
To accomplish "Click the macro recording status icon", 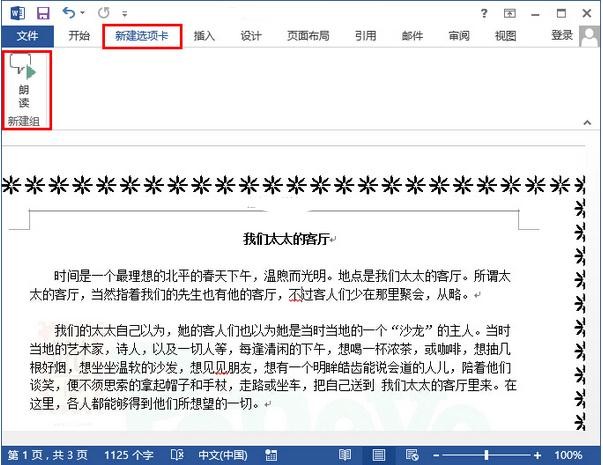I will point(271,455).
